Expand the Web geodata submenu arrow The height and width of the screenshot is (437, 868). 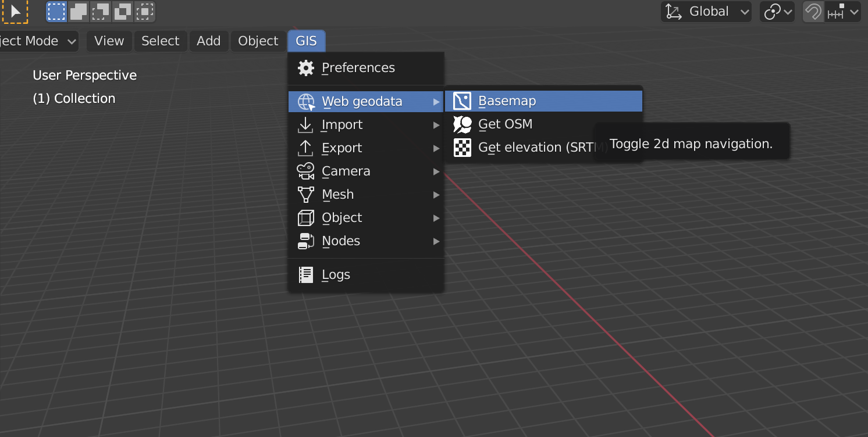(436, 102)
